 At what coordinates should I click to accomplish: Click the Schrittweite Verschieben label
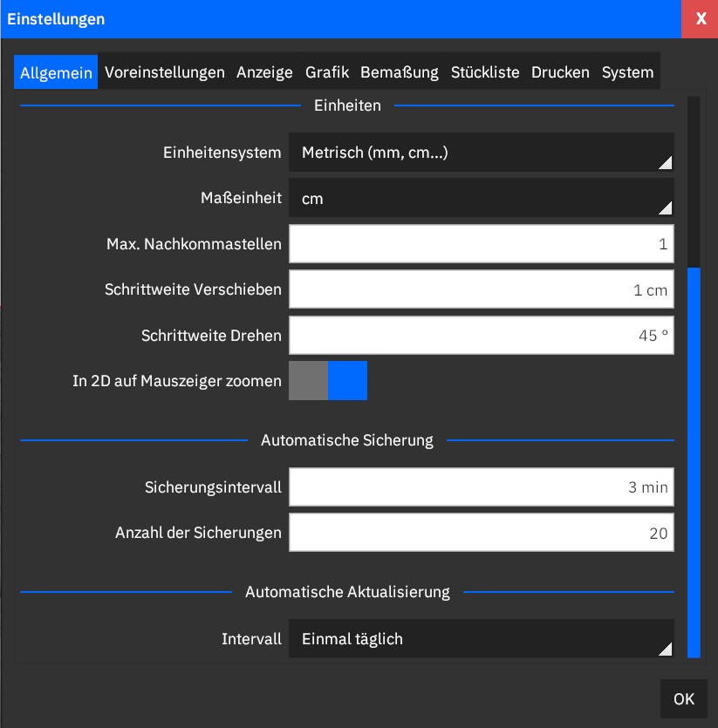click(193, 289)
